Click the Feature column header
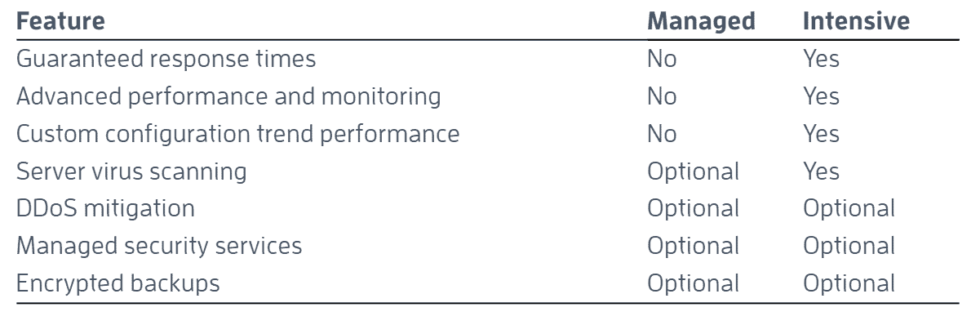The height and width of the screenshot is (325, 980). (x=63, y=21)
